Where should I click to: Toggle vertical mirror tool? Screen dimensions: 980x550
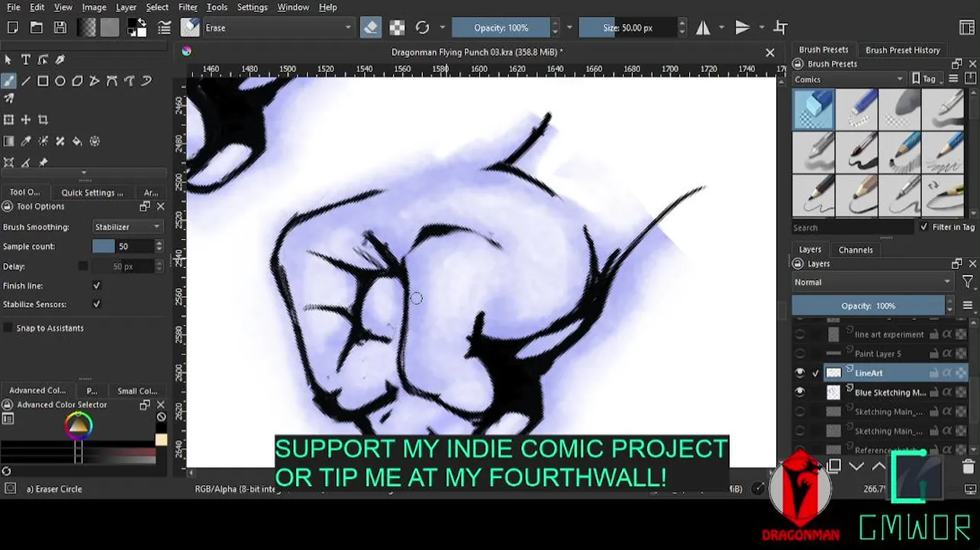(x=742, y=27)
